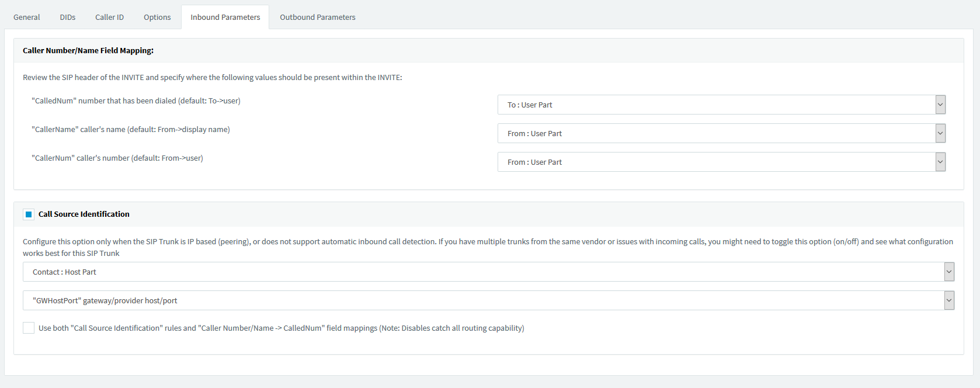980x388 pixels.
Task: Go to the Caller ID tab
Action: coord(110,17)
